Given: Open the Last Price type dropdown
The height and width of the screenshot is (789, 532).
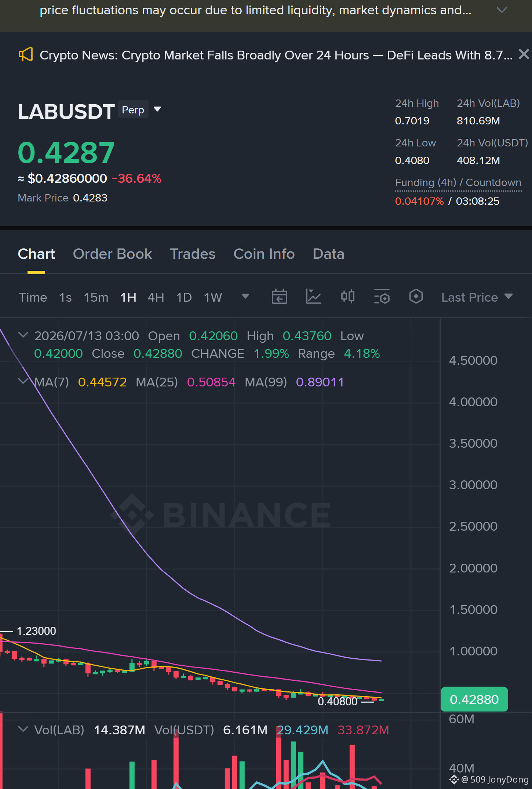Looking at the screenshot, I should (x=477, y=297).
